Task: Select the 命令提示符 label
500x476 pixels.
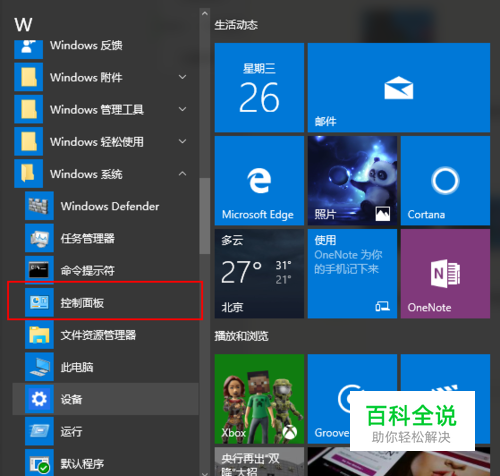Action: [88, 270]
